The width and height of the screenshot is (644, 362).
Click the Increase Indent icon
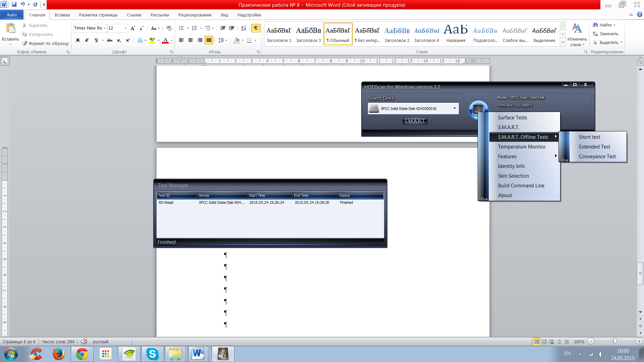pos(231,28)
